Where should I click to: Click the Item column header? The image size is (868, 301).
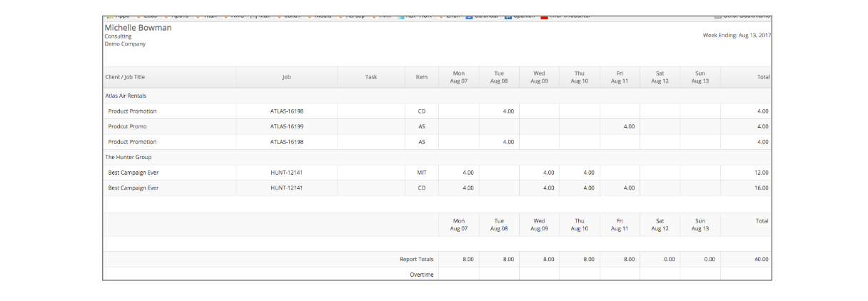pos(421,77)
